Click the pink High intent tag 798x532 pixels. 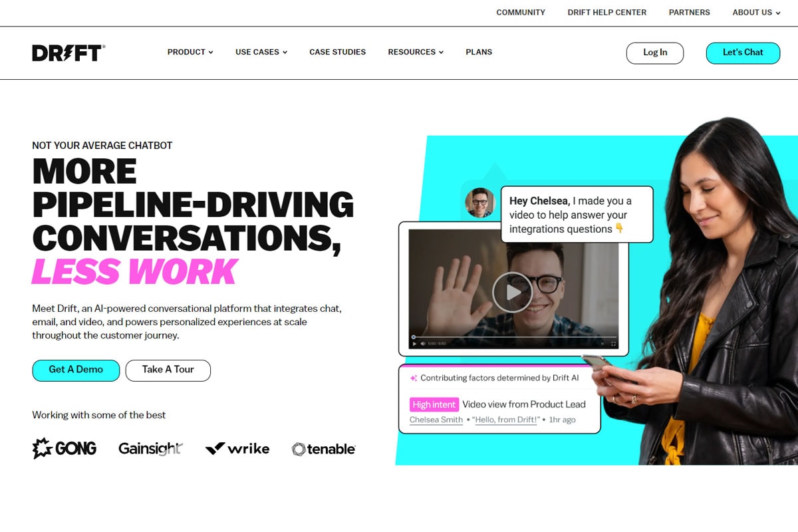point(434,404)
